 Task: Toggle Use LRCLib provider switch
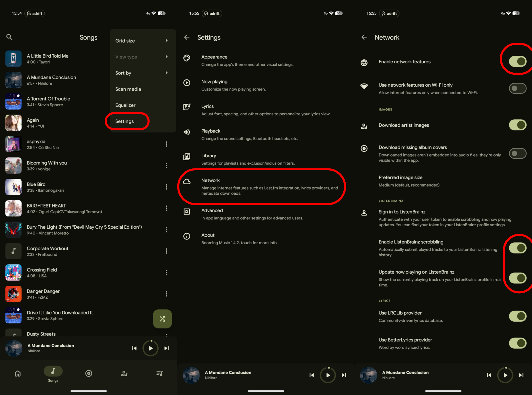tap(518, 316)
